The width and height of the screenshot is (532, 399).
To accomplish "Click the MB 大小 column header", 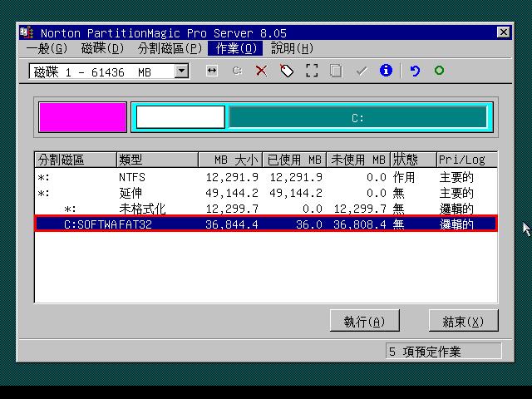I will pos(231,160).
